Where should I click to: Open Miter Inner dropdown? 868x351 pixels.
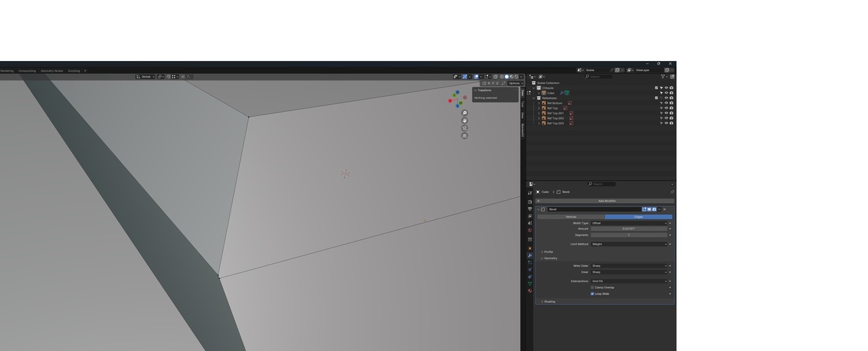629,272
